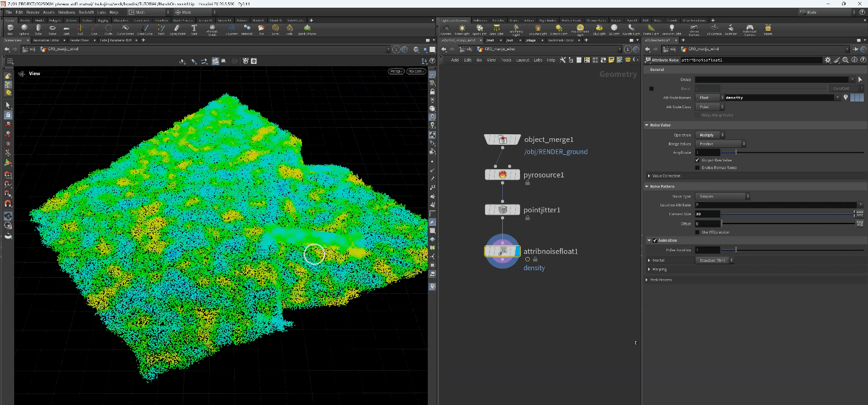Open the Operation dropdown set to Multiply
Screen dimensions: 868x405
tap(710, 135)
